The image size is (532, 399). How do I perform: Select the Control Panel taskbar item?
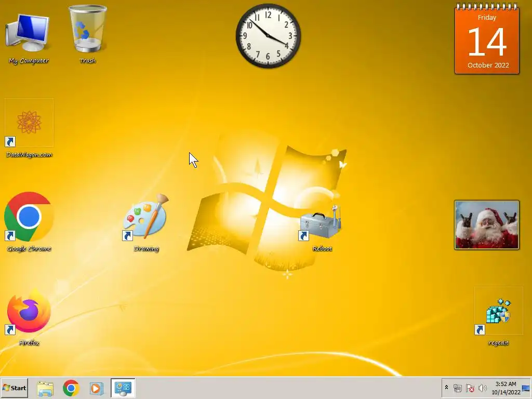point(123,388)
